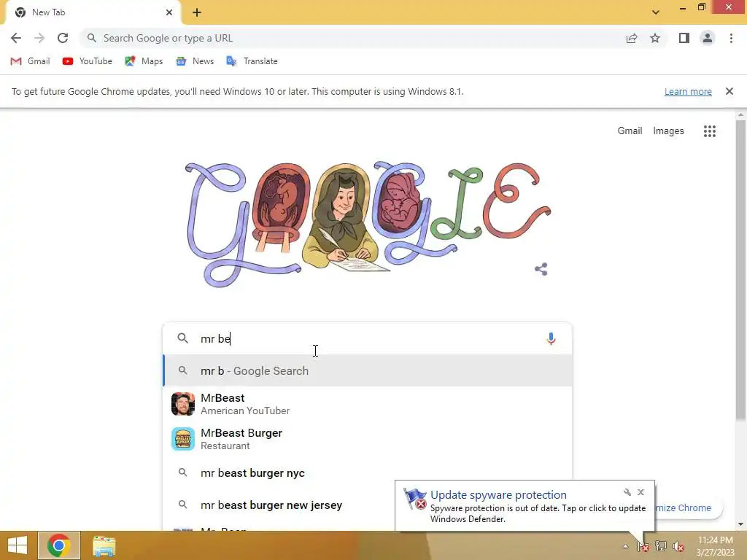Click the forward navigation arrow

click(39, 38)
